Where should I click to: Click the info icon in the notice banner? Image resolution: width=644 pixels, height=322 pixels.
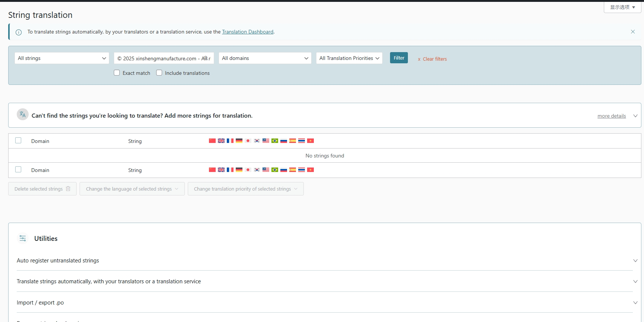19,32
